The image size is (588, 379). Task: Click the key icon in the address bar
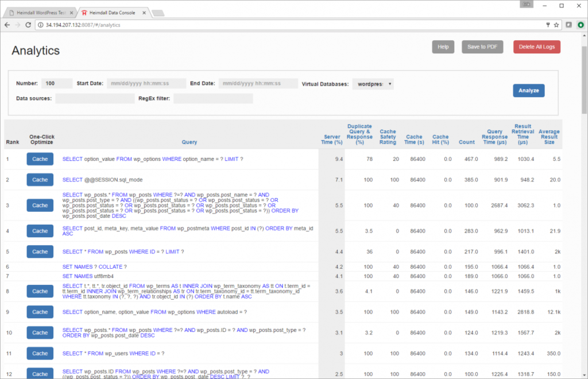click(548, 25)
